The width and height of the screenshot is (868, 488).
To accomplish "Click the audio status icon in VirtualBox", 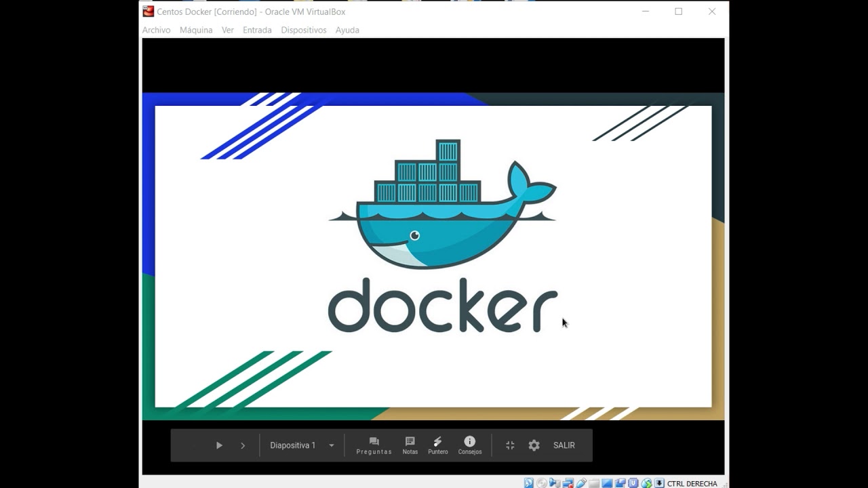I will 555,483.
